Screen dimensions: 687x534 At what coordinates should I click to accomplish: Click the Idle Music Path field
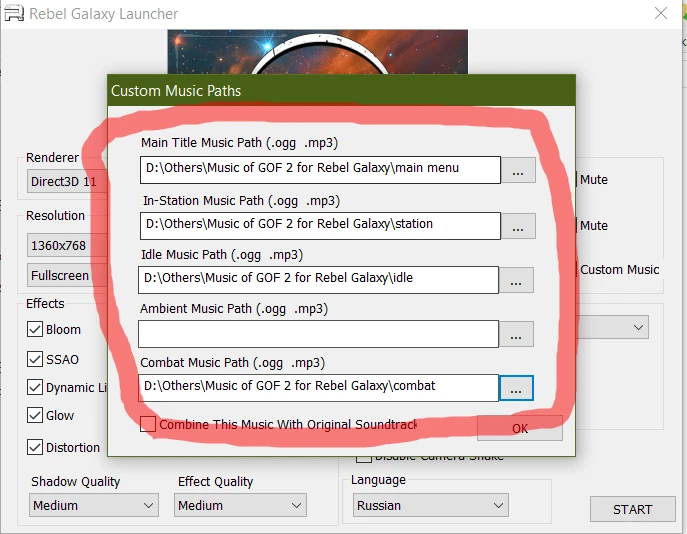pos(319,280)
